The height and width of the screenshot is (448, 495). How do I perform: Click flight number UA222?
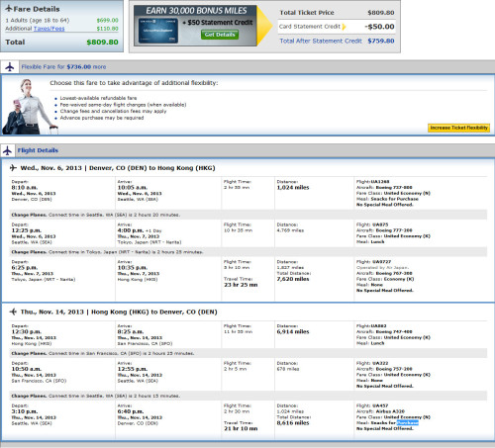pyautogui.click(x=380, y=363)
